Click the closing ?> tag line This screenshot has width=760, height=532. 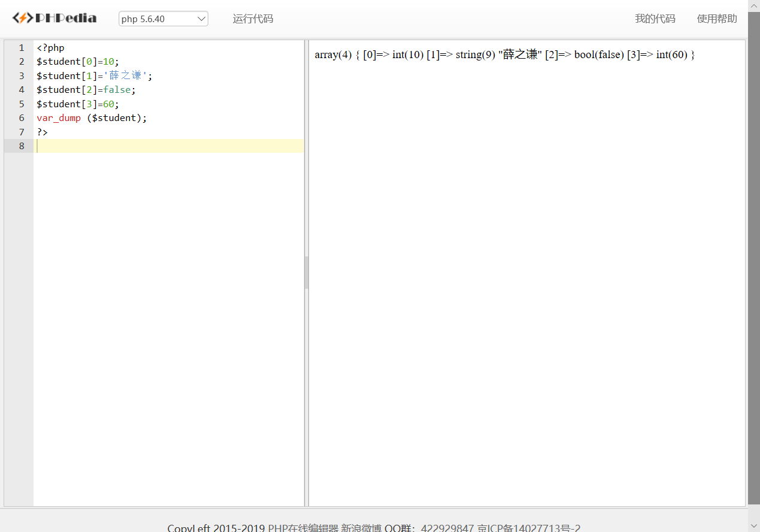click(42, 132)
